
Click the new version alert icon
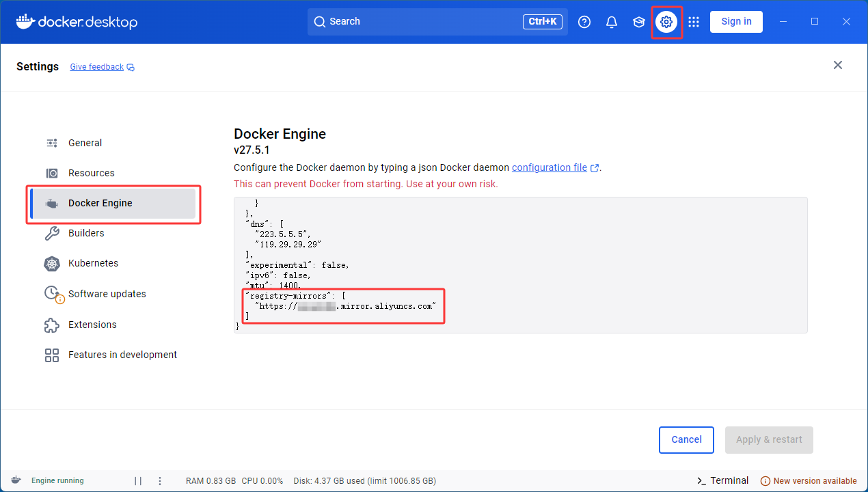765,481
